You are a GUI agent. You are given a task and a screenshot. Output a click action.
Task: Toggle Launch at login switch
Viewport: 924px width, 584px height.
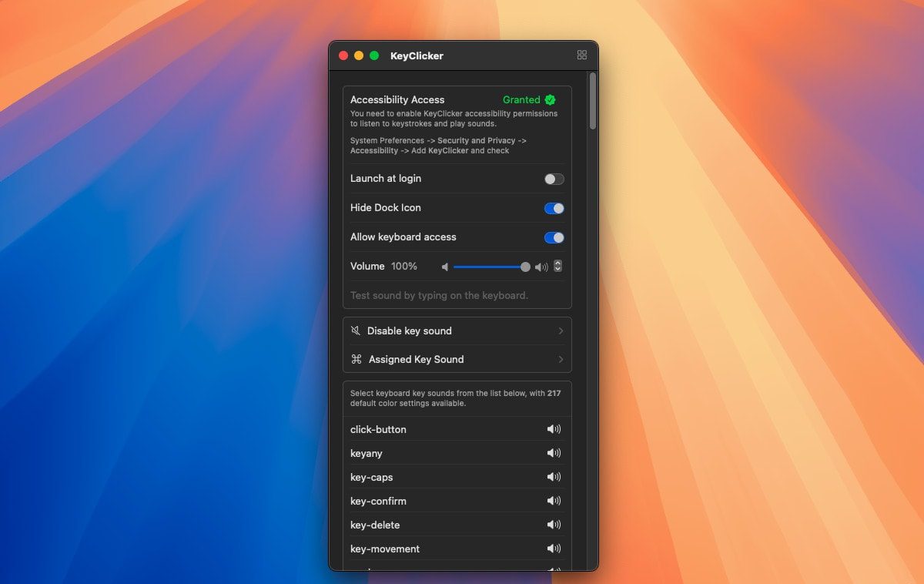coord(554,179)
